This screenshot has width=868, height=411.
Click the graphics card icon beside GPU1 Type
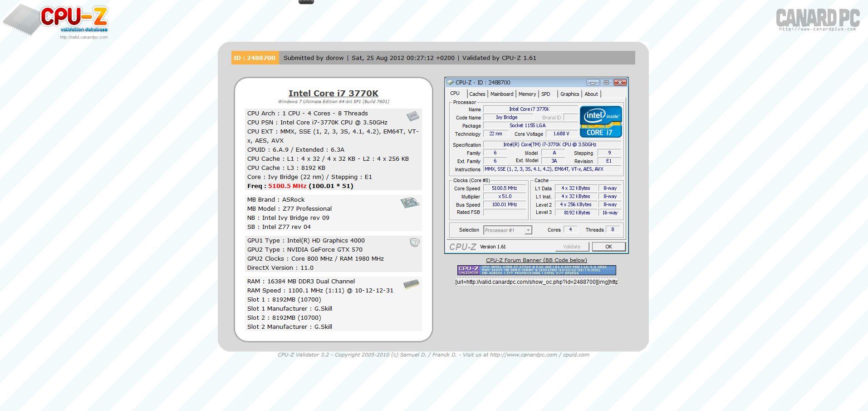pyautogui.click(x=414, y=243)
